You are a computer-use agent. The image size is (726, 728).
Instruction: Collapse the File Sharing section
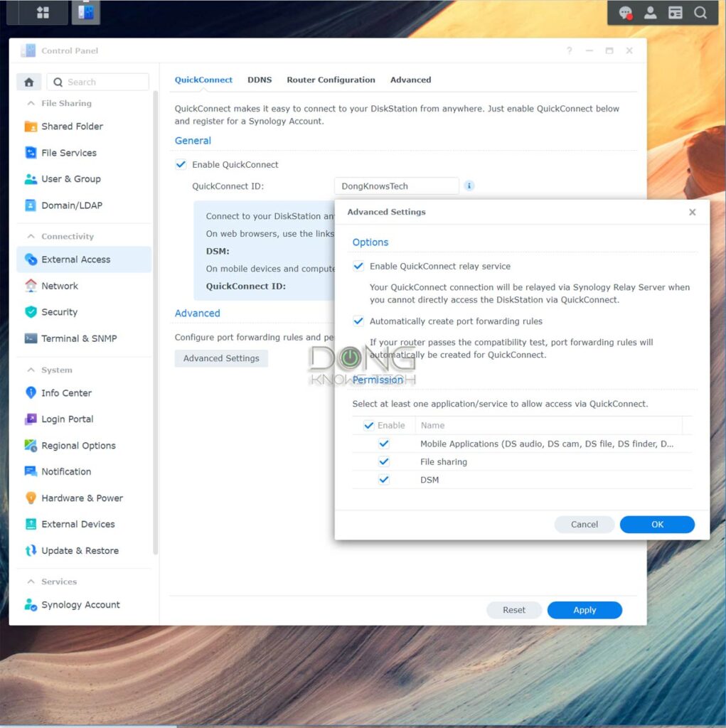[31, 103]
